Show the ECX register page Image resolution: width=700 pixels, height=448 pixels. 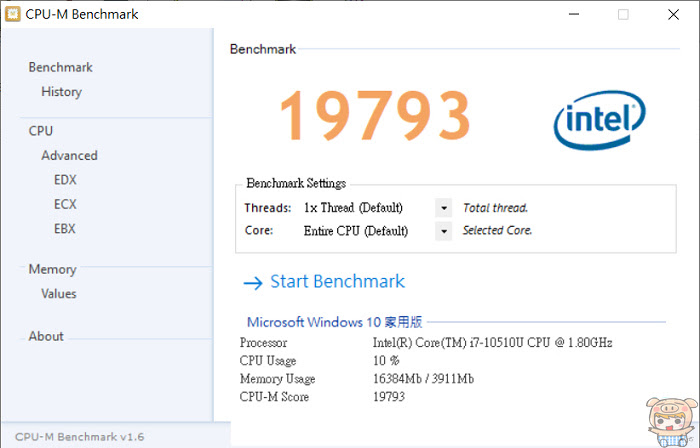65,204
